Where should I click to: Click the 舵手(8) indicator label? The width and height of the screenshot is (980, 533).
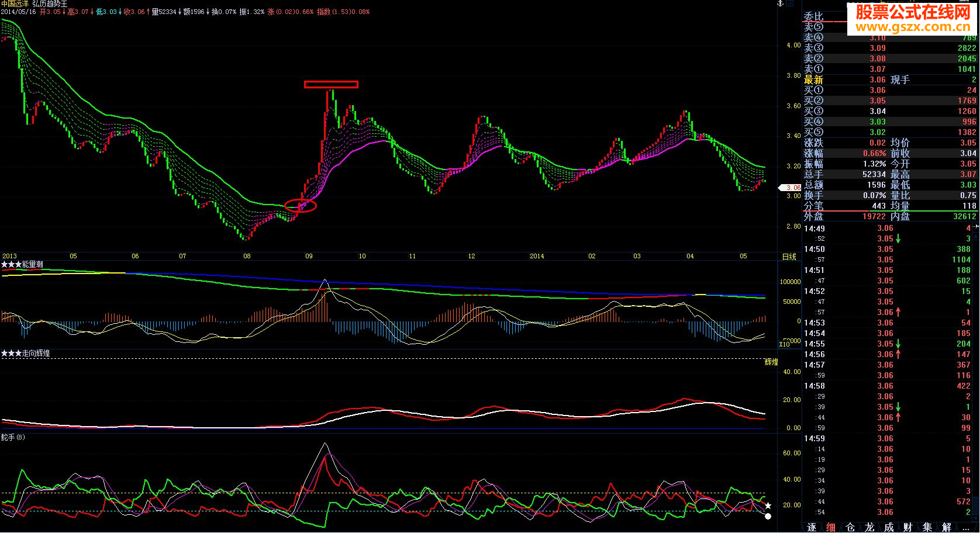tap(13, 437)
